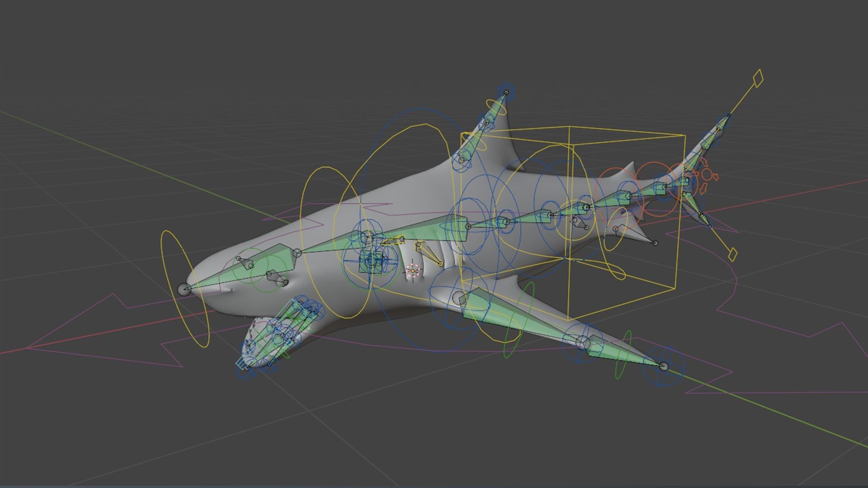Select the light blue square jaw control
This screenshot has height=488, width=868.
click(x=241, y=363)
